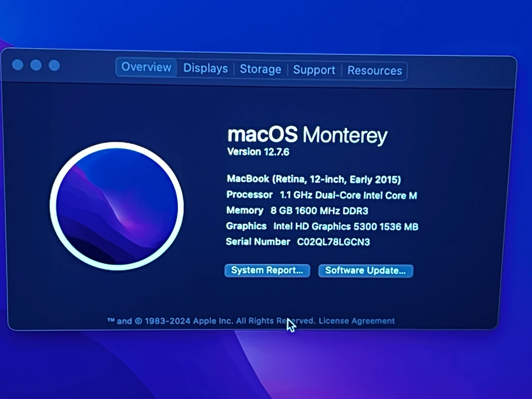The width and height of the screenshot is (532, 399).
Task: Click the 1.1 GHz Dual-Core Intel Core M text
Action: pyautogui.click(x=348, y=195)
